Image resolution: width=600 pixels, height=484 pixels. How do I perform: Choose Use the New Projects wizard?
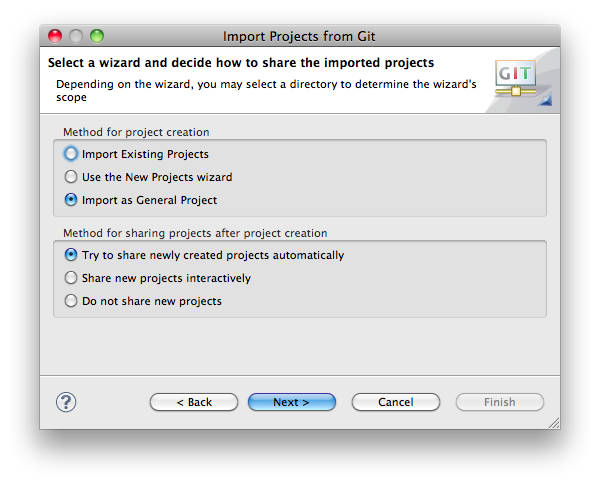click(71, 177)
